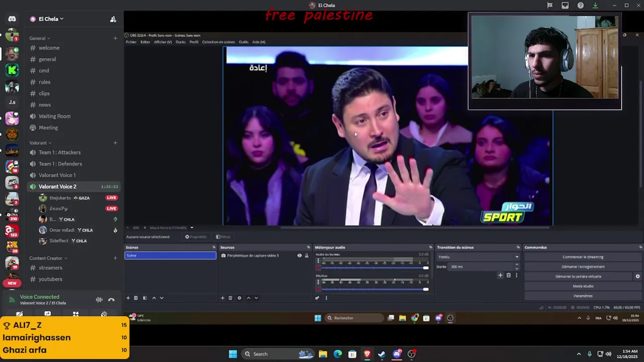Collapse the Valorant category

[x=40, y=143]
